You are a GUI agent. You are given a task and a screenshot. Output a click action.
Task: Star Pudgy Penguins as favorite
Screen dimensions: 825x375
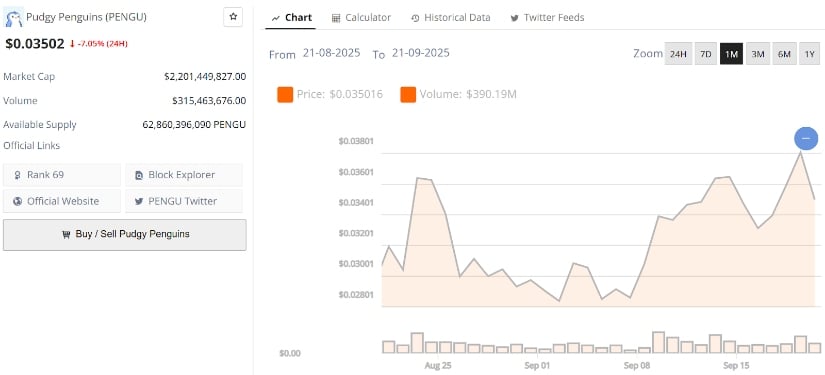click(233, 17)
